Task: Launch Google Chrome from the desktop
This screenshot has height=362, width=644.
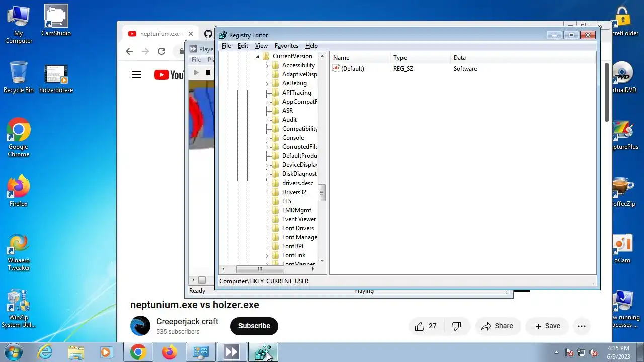Action: 19,138
